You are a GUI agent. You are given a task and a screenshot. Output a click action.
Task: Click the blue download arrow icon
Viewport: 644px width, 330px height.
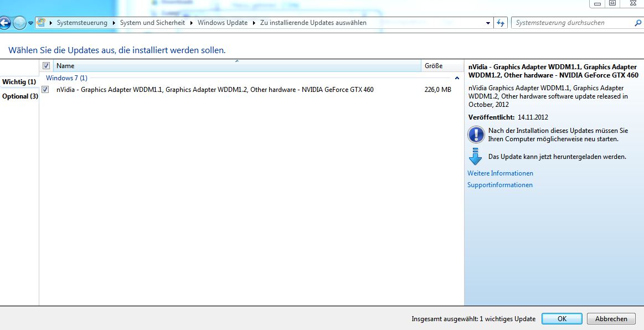tap(475, 157)
